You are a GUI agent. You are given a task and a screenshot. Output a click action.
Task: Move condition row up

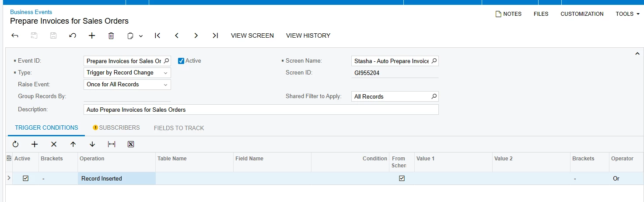tap(73, 144)
